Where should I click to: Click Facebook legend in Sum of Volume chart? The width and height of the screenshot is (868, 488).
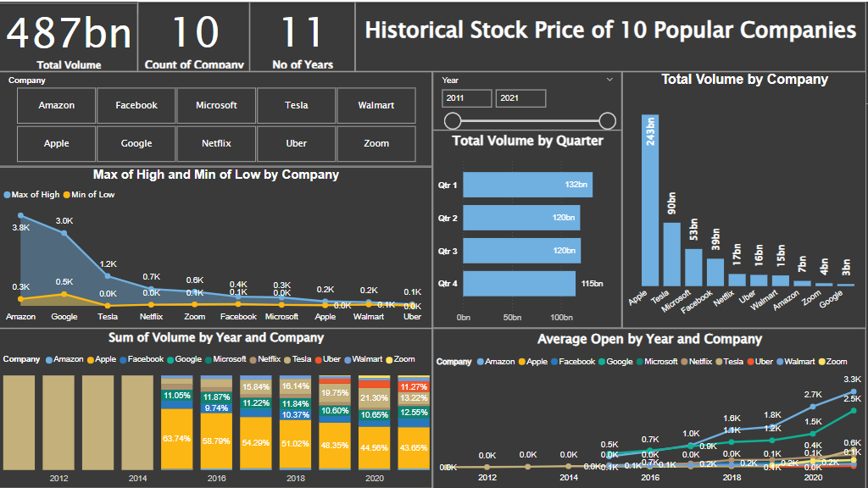[142, 359]
